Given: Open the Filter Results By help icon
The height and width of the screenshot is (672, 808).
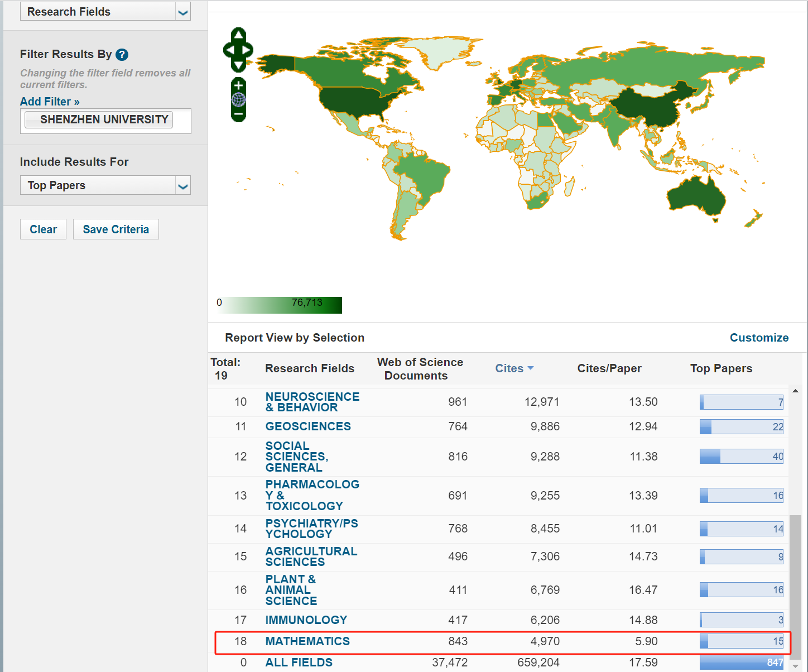Looking at the screenshot, I should click(x=122, y=54).
